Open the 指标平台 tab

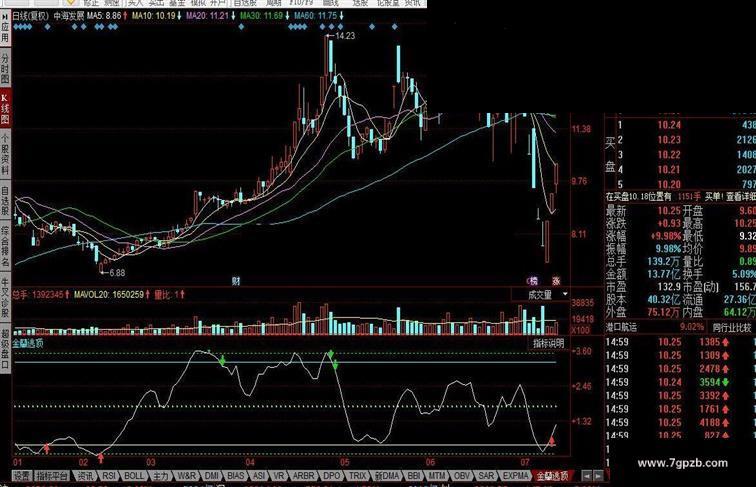click(x=52, y=476)
